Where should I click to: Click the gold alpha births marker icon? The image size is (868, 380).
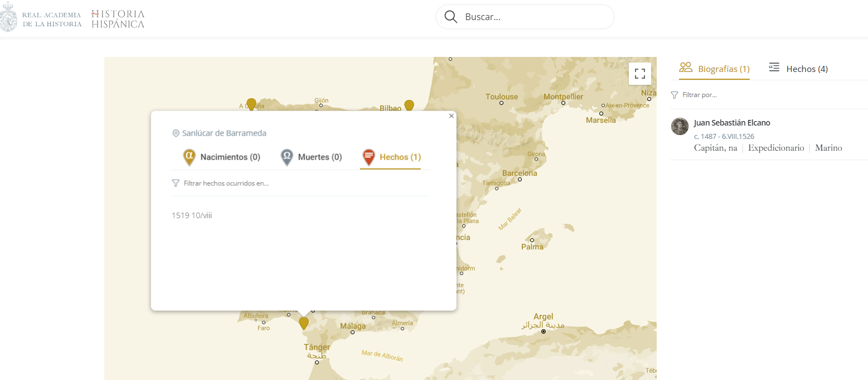pyautogui.click(x=190, y=157)
